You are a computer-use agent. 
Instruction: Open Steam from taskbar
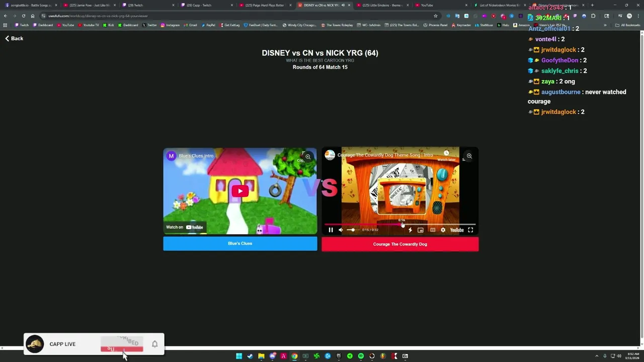click(x=250, y=356)
